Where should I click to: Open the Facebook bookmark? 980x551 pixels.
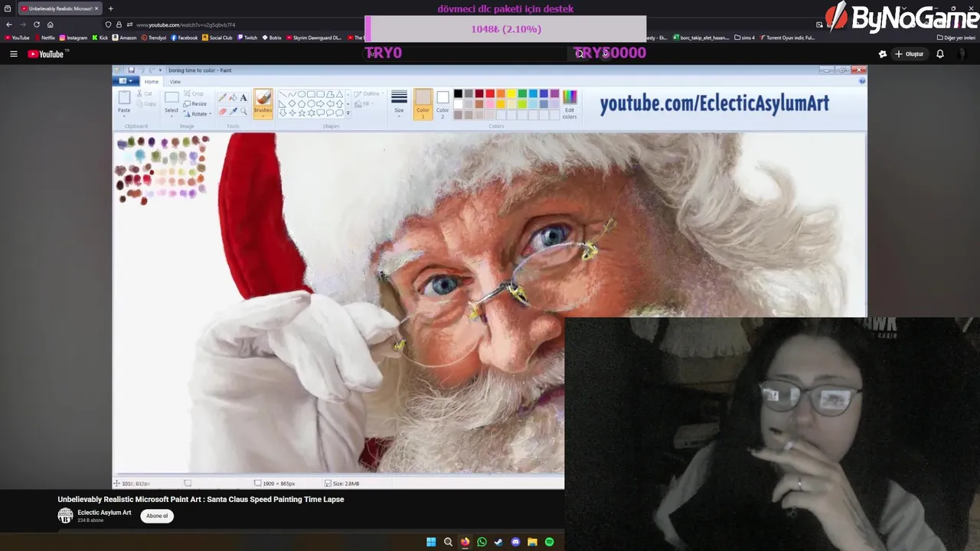point(185,37)
